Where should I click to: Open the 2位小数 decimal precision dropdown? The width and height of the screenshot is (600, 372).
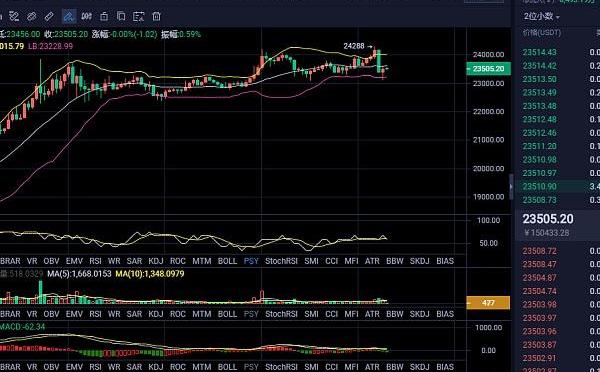click(x=541, y=16)
